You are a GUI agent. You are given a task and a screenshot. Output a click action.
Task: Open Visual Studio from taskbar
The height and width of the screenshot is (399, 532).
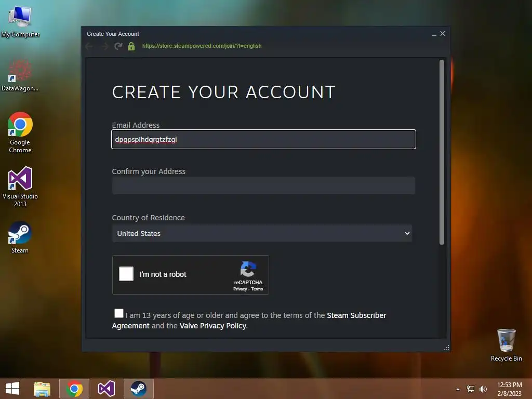106,389
